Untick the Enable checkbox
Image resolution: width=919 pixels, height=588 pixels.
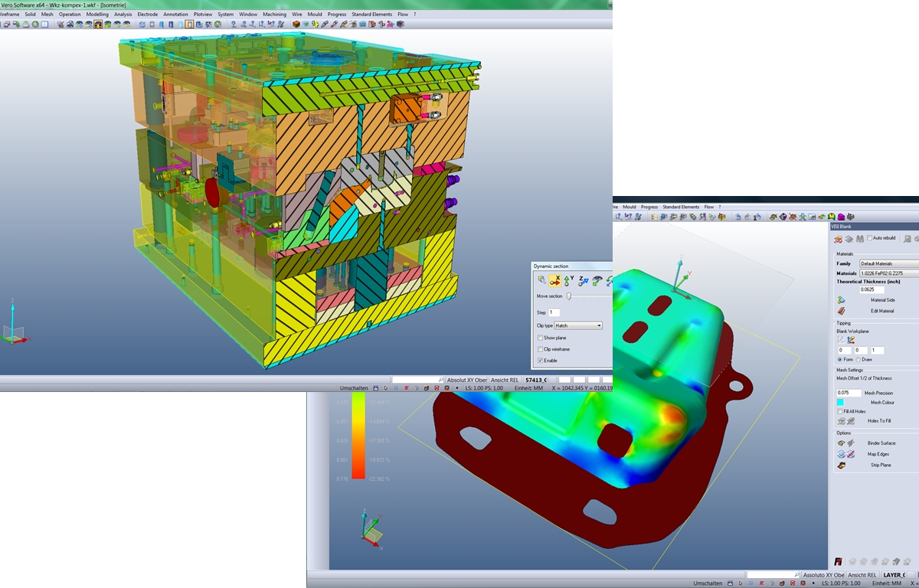point(540,360)
